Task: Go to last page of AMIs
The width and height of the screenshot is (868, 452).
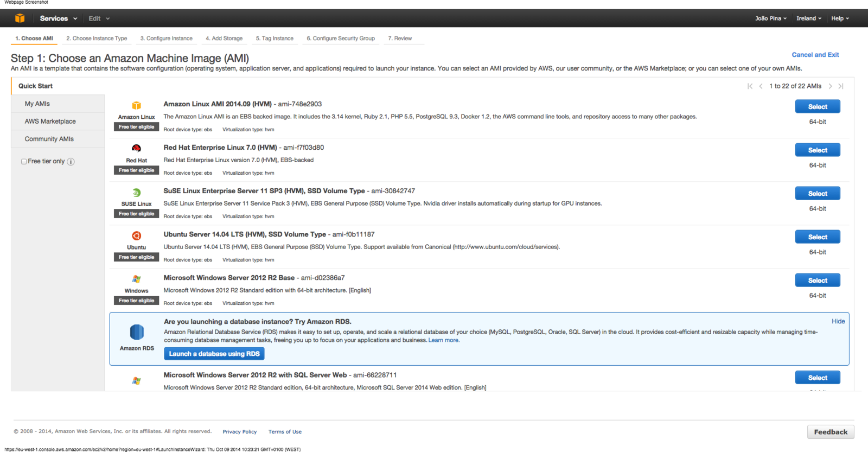Action: (841, 86)
